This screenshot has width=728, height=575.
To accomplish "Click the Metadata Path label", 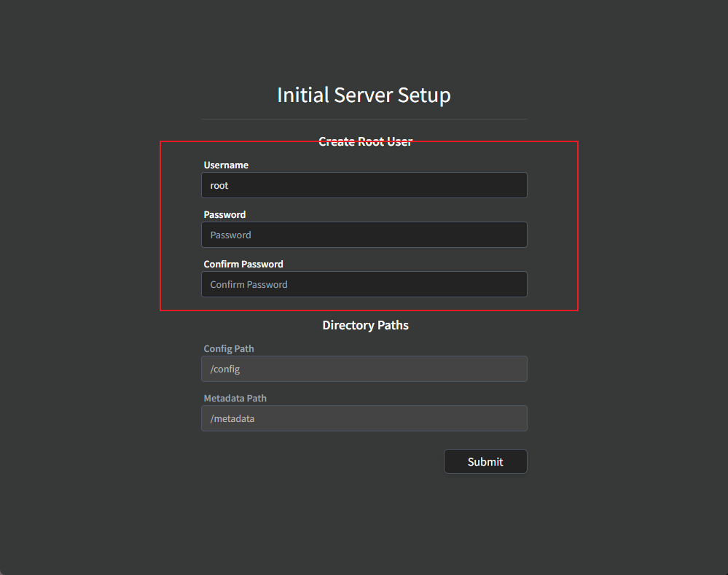I will click(x=235, y=399).
